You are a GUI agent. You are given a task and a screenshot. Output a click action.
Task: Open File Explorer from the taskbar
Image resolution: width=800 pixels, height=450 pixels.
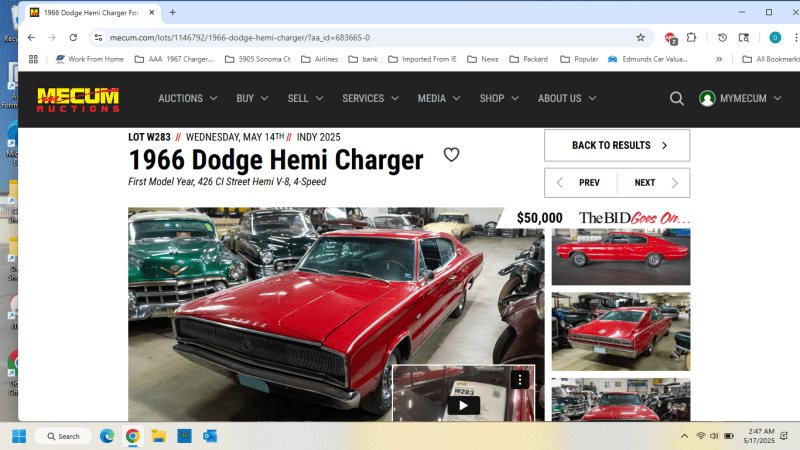point(158,436)
